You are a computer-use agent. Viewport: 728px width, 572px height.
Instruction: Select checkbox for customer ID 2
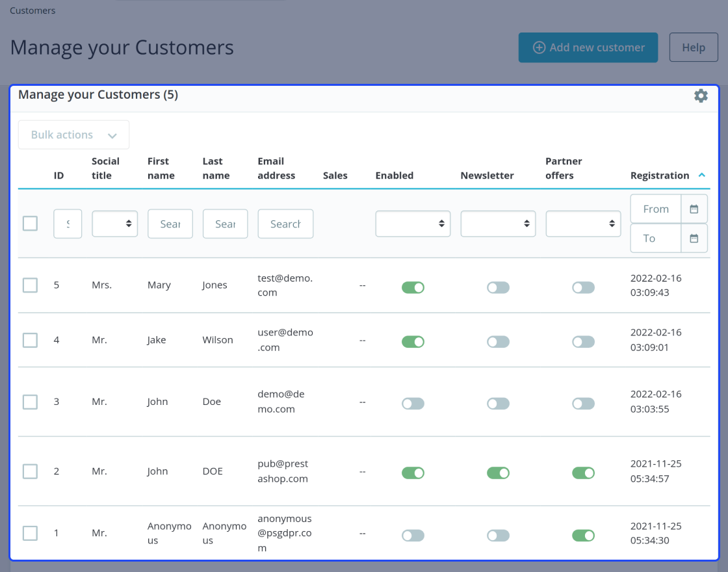coord(30,471)
